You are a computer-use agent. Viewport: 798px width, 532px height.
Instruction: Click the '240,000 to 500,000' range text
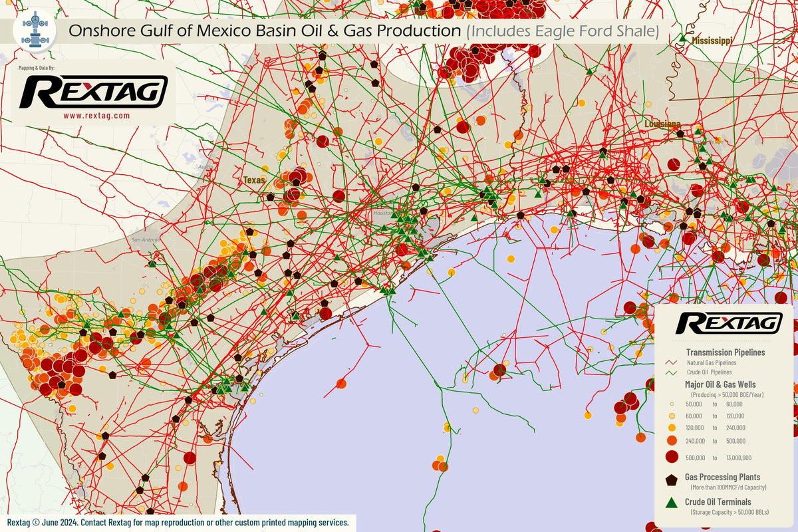click(x=716, y=441)
